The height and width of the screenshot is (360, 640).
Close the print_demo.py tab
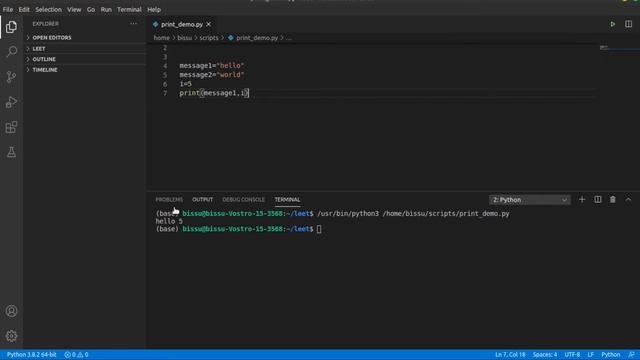[x=209, y=24]
